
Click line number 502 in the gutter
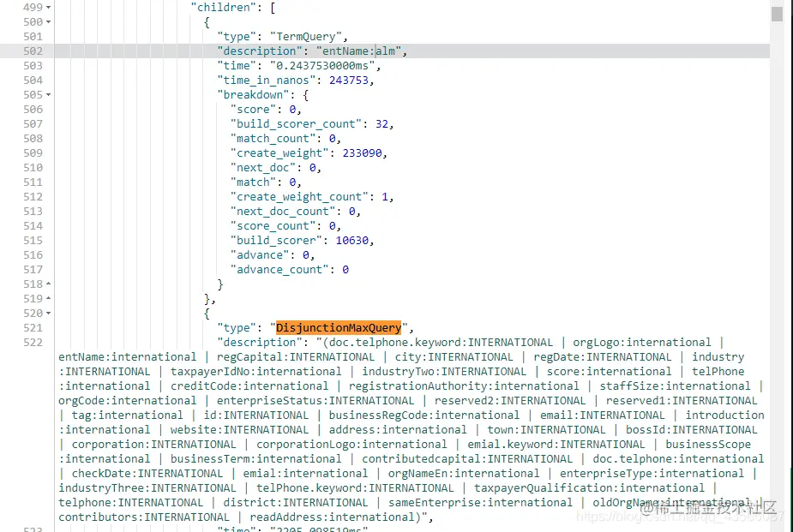click(33, 51)
